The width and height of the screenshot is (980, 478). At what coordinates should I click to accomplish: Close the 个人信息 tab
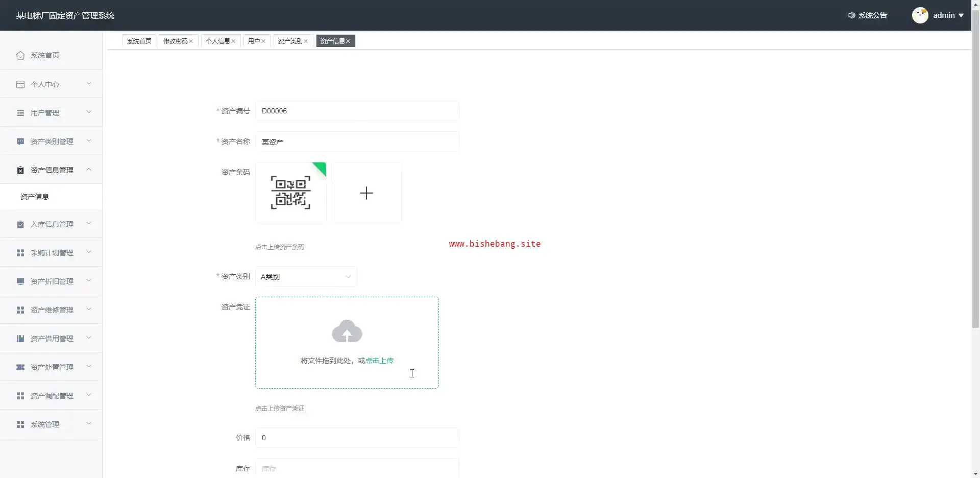[x=233, y=41]
